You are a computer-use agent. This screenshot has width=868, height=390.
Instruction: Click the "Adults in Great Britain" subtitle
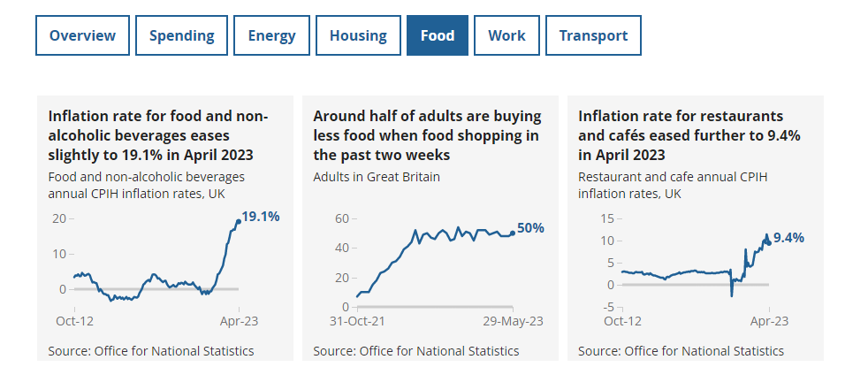coord(377,176)
